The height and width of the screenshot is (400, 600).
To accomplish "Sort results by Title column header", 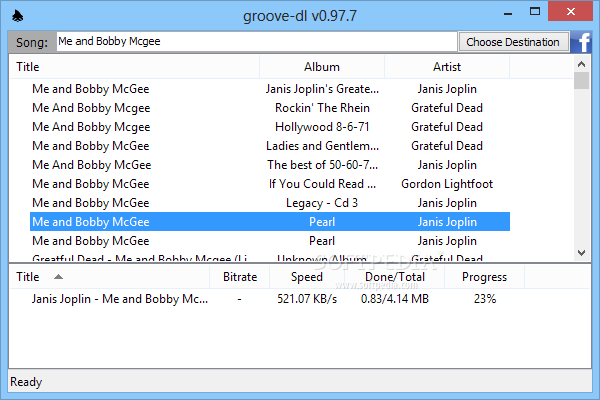I will tap(134, 67).
